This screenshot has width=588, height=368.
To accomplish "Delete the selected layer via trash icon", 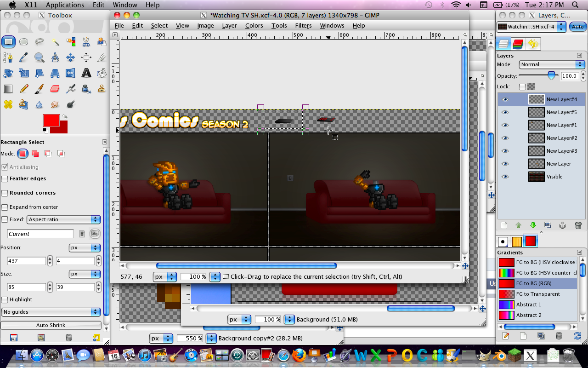I will click(x=577, y=225).
